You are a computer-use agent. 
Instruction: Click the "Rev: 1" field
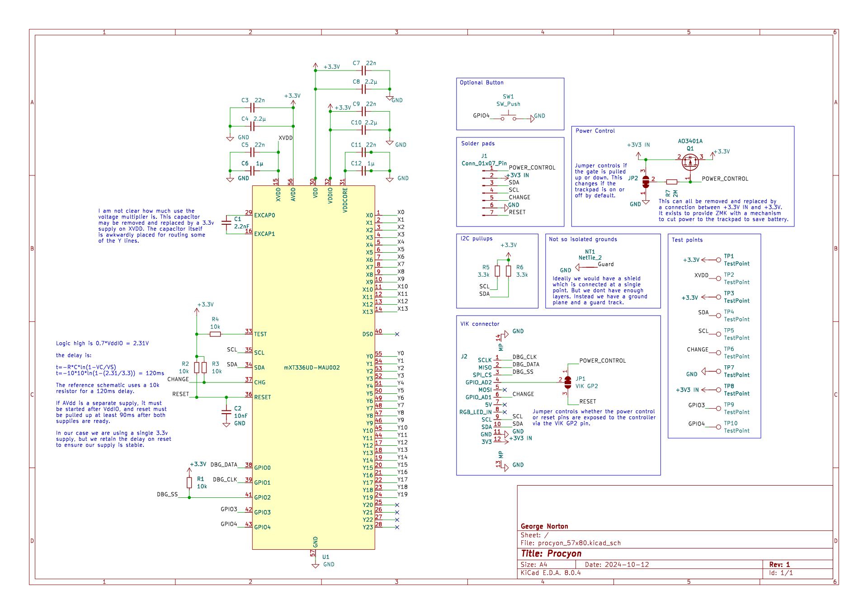[x=780, y=565]
